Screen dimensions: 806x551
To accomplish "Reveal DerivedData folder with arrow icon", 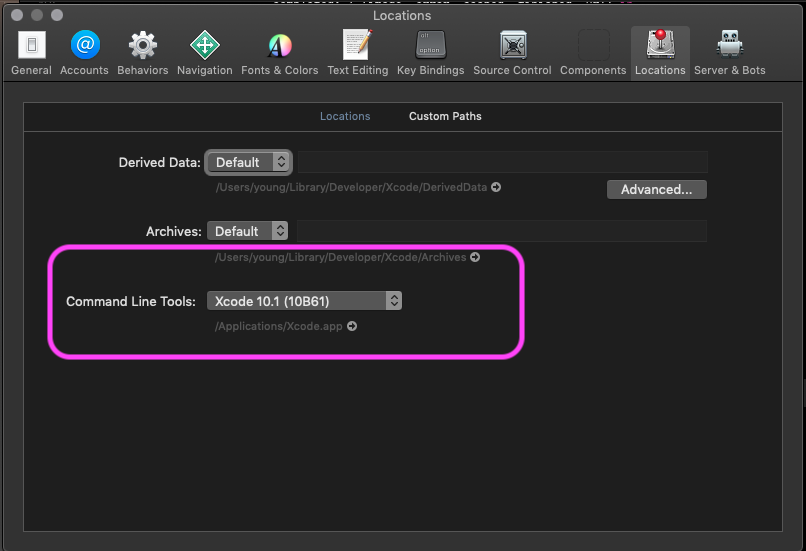I will pos(496,187).
